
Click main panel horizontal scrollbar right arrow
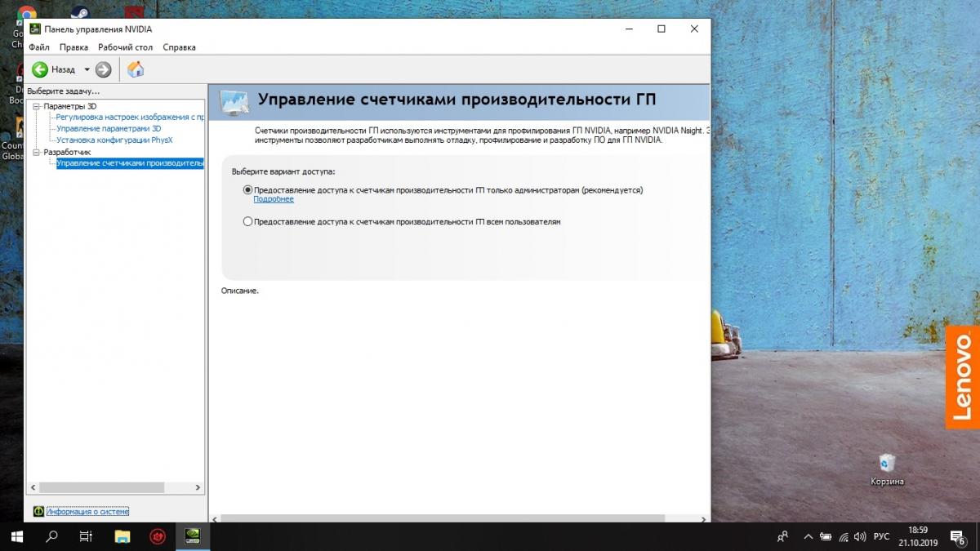704,518
